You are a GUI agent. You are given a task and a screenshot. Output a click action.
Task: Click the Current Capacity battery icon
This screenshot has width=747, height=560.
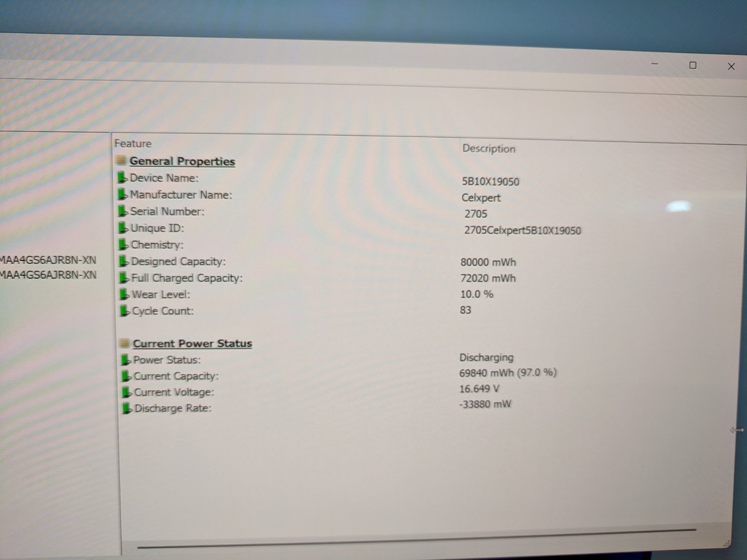point(127,376)
